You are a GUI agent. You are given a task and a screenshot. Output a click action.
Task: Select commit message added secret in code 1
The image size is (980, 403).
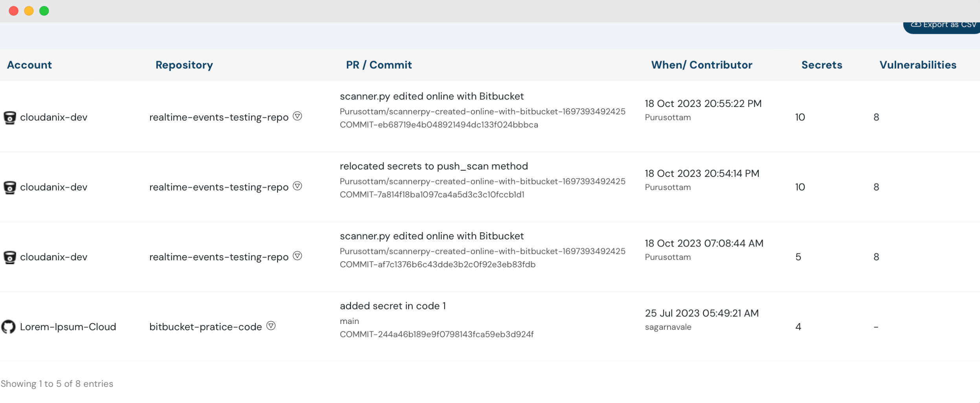click(x=393, y=305)
